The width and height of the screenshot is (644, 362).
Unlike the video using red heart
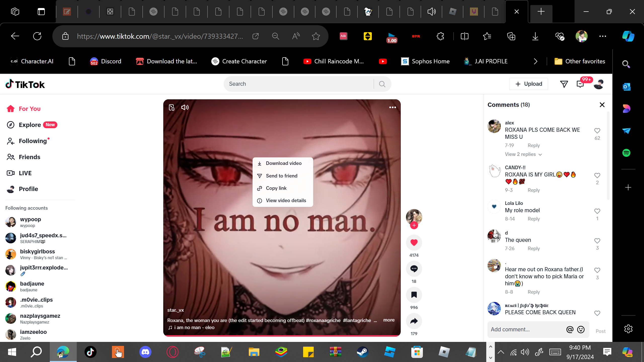point(414,242)
